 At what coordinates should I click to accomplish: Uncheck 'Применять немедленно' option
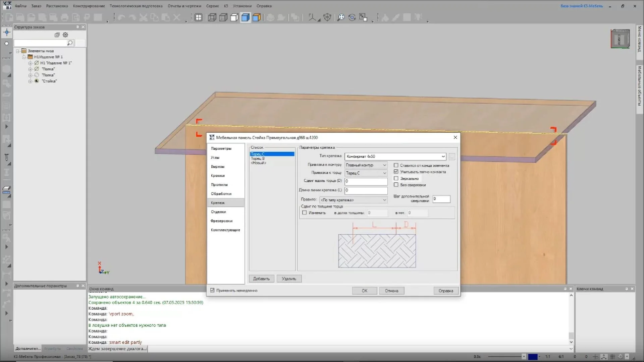(x=212, y=290)
